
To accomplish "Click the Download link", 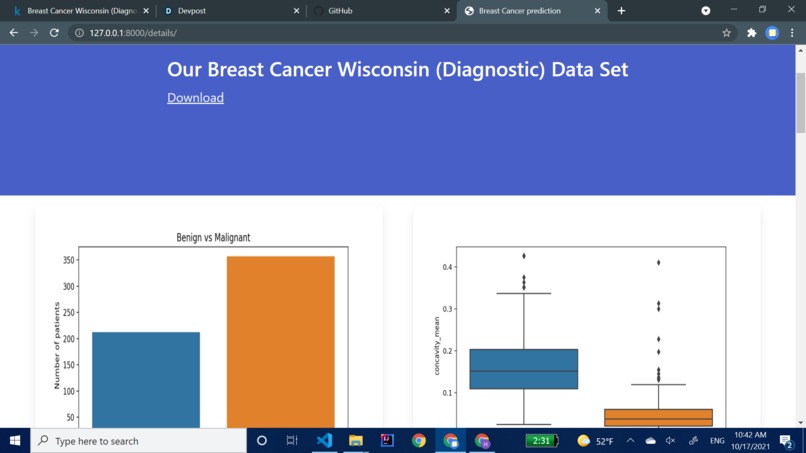I will point(195,98).
